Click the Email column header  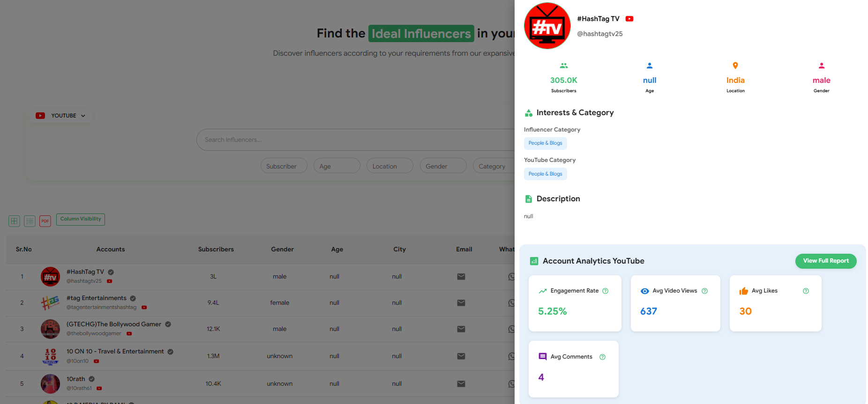pyautogui.click(x=464, y=250)
